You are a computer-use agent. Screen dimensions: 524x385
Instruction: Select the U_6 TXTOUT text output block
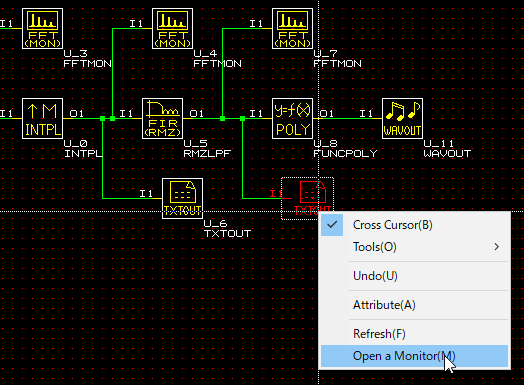(182, 199)
